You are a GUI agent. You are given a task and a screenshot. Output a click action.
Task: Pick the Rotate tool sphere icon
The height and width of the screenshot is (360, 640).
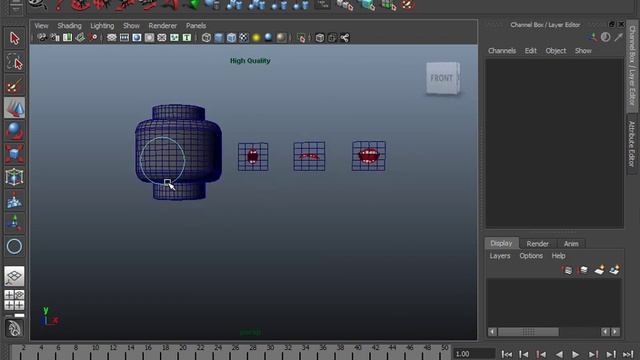(x=14, y=131)
